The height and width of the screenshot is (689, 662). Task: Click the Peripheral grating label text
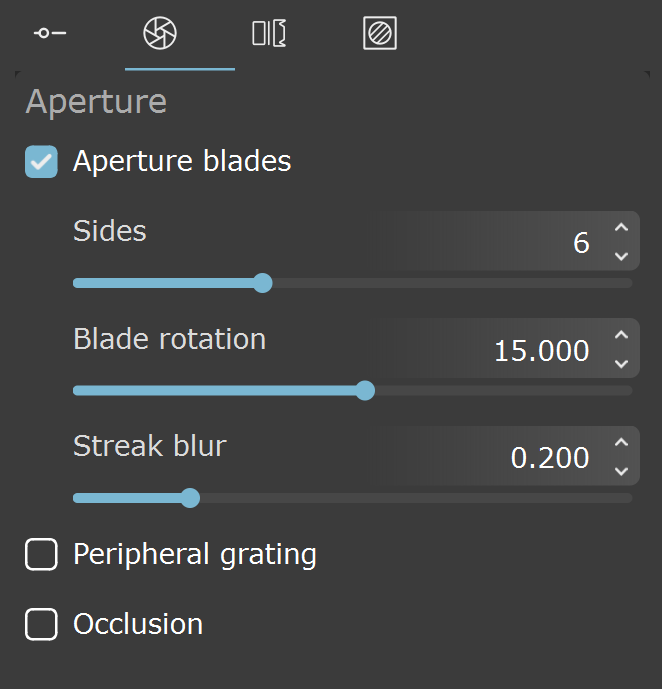click(195, 555)
